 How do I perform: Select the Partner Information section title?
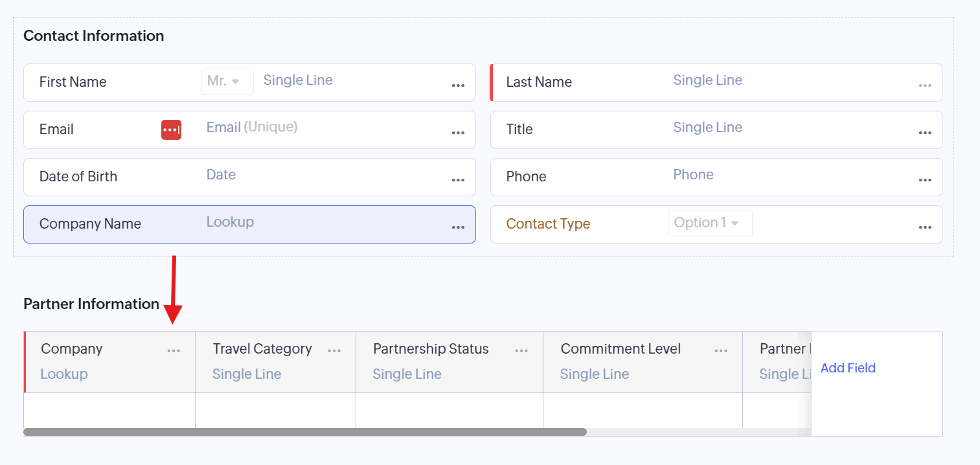click(91, 304)
